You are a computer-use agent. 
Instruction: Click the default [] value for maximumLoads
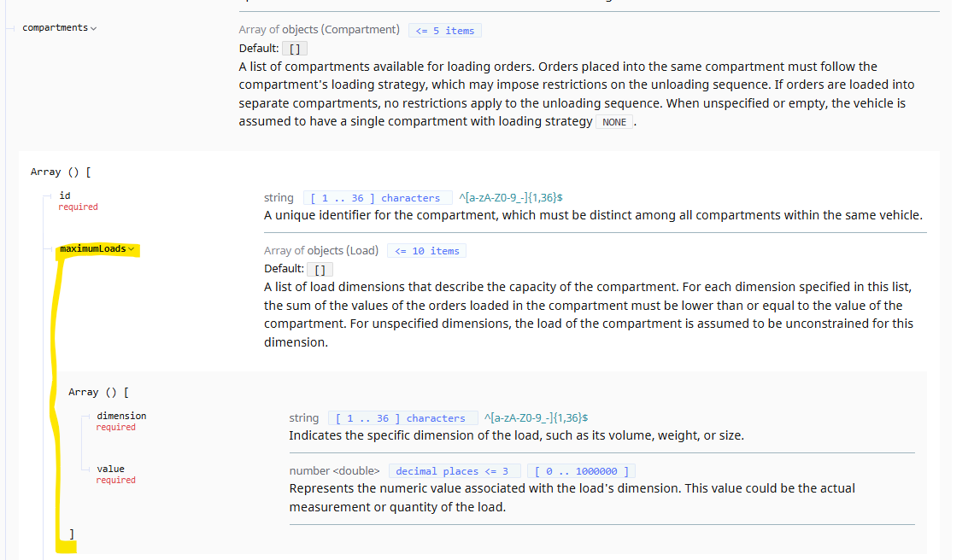320,269
